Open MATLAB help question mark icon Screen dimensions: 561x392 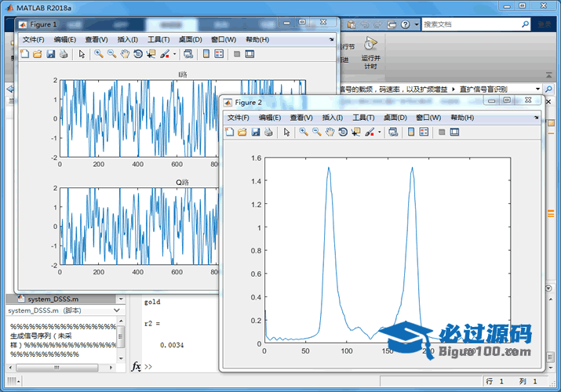[405, 24]
